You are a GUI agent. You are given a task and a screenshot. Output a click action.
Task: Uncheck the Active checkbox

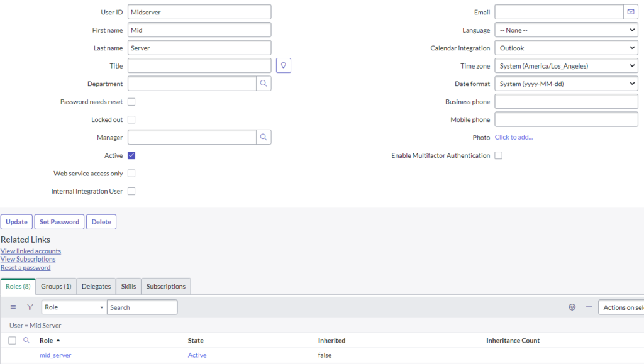click(x=131, y=155)
